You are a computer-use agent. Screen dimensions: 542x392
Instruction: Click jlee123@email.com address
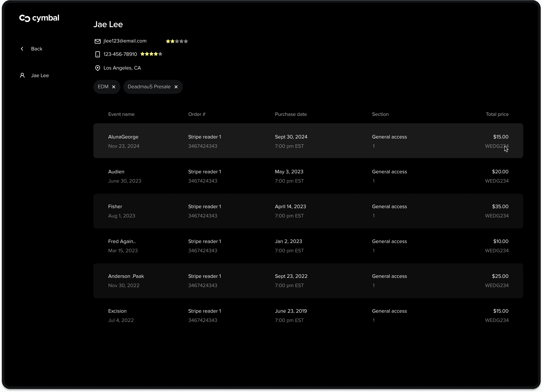125,41
